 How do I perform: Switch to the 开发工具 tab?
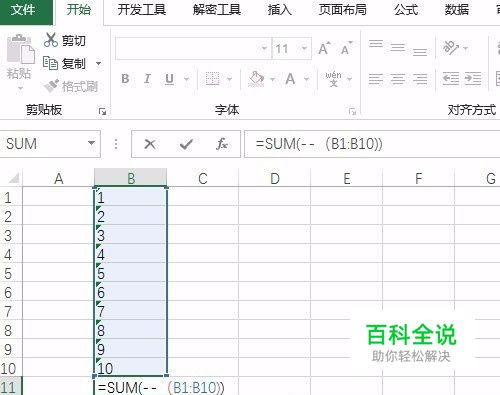142,9
